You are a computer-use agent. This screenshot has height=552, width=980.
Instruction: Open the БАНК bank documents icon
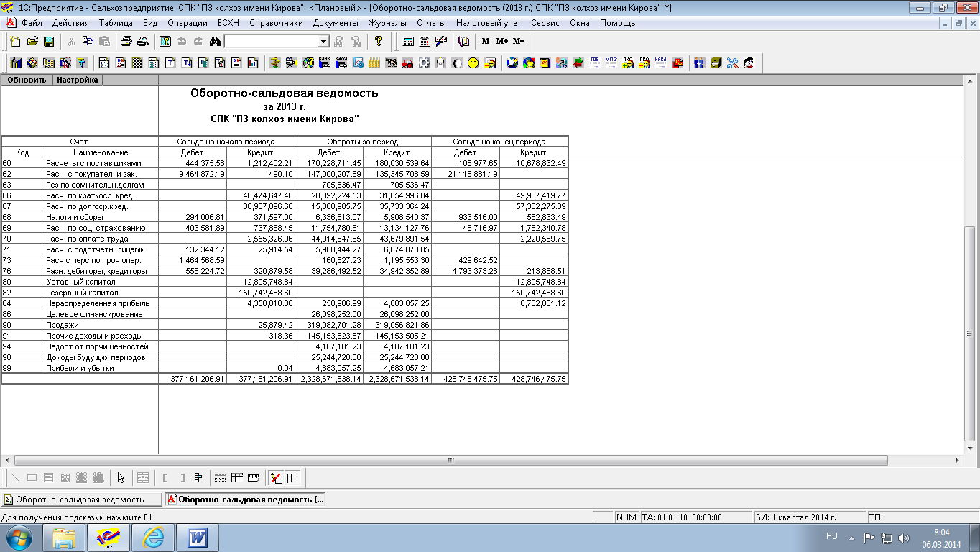(325, 63)
